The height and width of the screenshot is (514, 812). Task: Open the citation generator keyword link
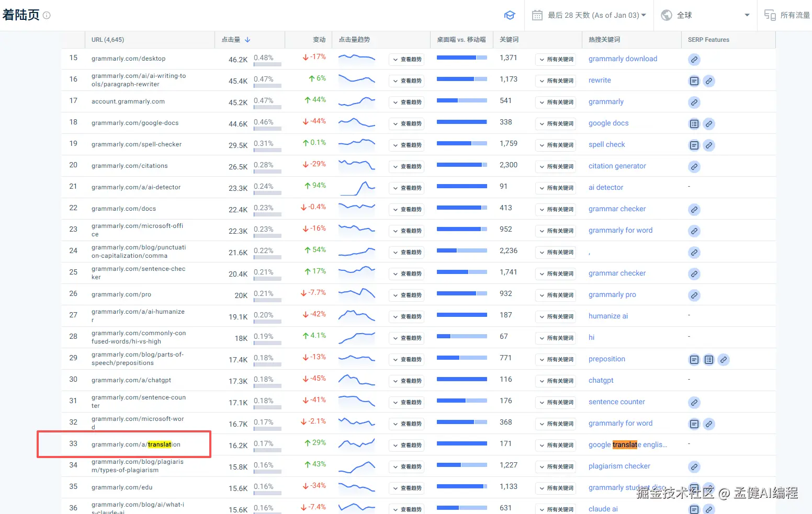pyautogui.click(x=617, y=166)
